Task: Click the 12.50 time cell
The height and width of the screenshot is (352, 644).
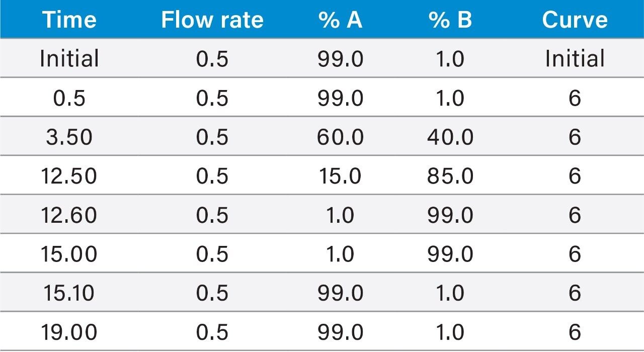Action: [x=69, y=176]
